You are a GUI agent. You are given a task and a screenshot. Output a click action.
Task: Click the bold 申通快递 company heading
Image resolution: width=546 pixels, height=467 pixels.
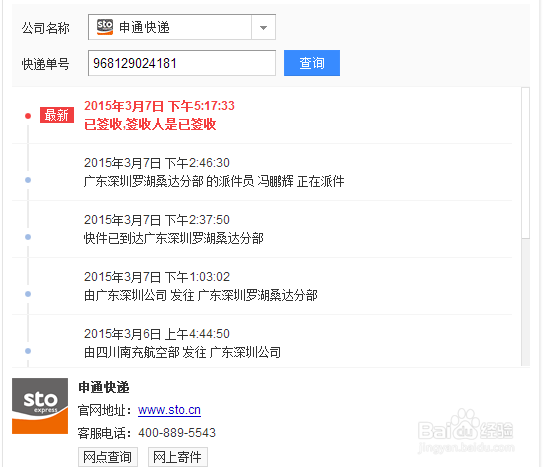point(104,387)
